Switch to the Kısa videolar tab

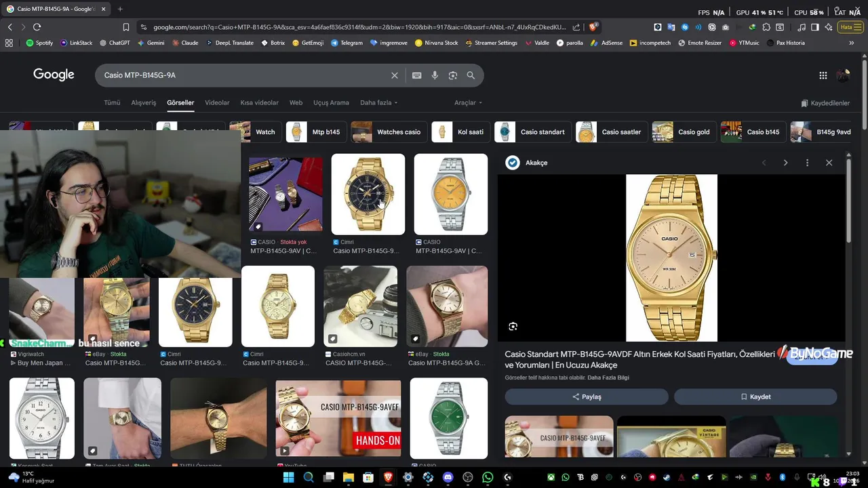click(x=259, y=103)
